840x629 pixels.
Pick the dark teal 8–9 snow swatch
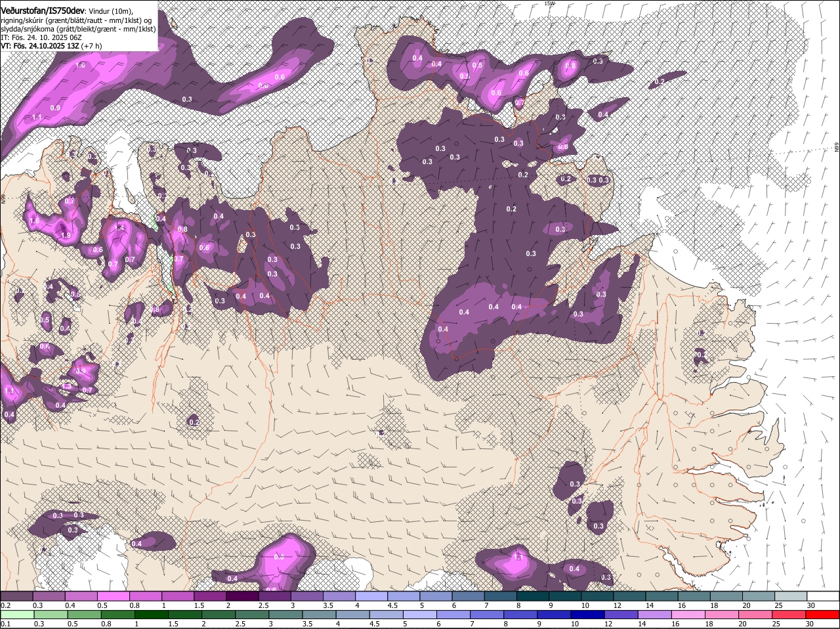(x=534, y=596)
